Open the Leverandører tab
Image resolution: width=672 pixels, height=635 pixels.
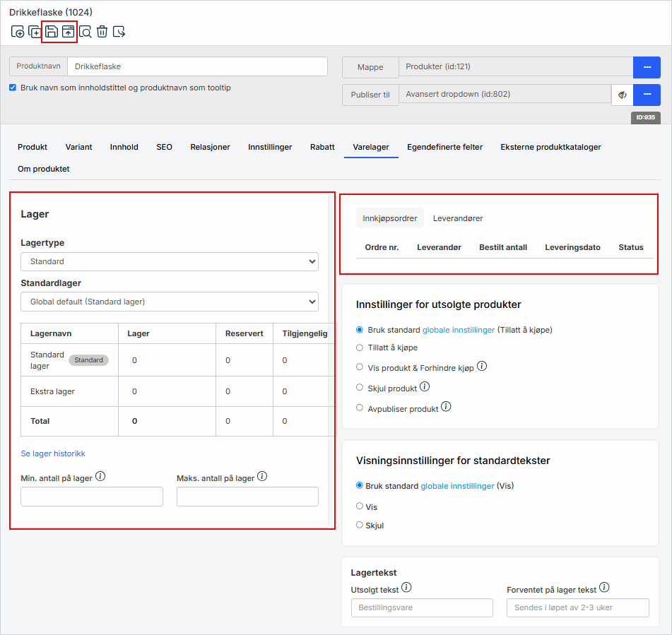pos(458,218)
